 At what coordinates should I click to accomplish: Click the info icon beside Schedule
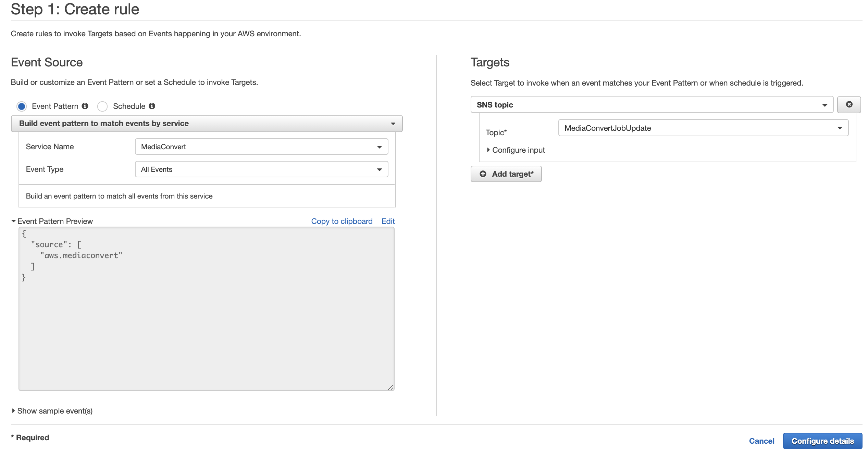click(152, 106)
